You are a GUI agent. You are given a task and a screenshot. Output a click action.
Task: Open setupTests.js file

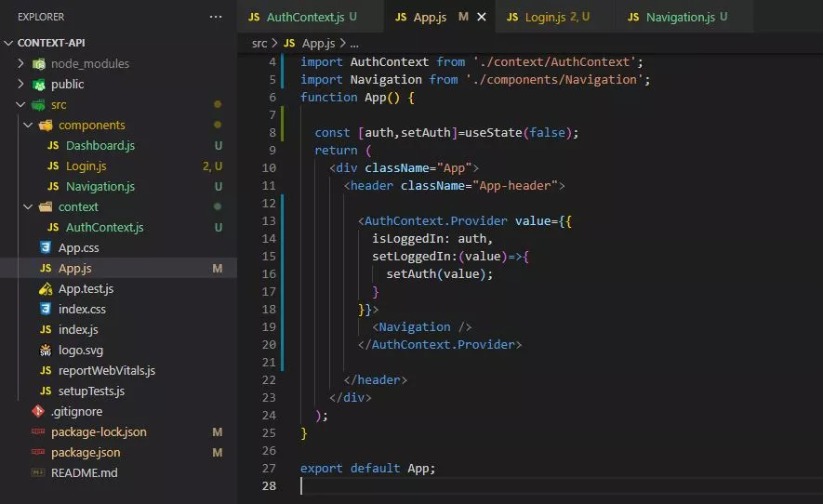[x=91, y=391]
